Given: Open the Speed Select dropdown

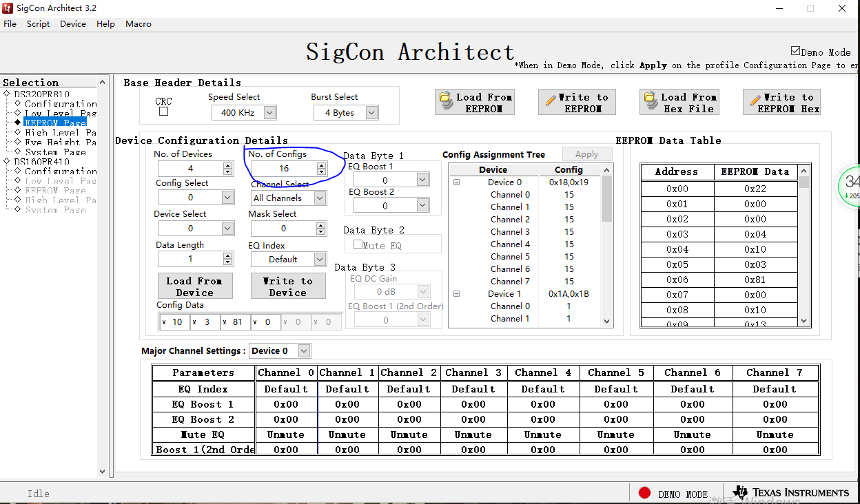Looking at the screenshot, I should [269, 112].
